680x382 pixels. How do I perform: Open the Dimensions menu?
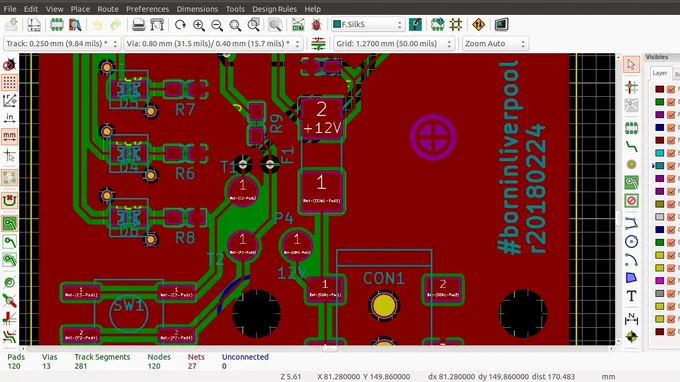click(x=197, y=9)
